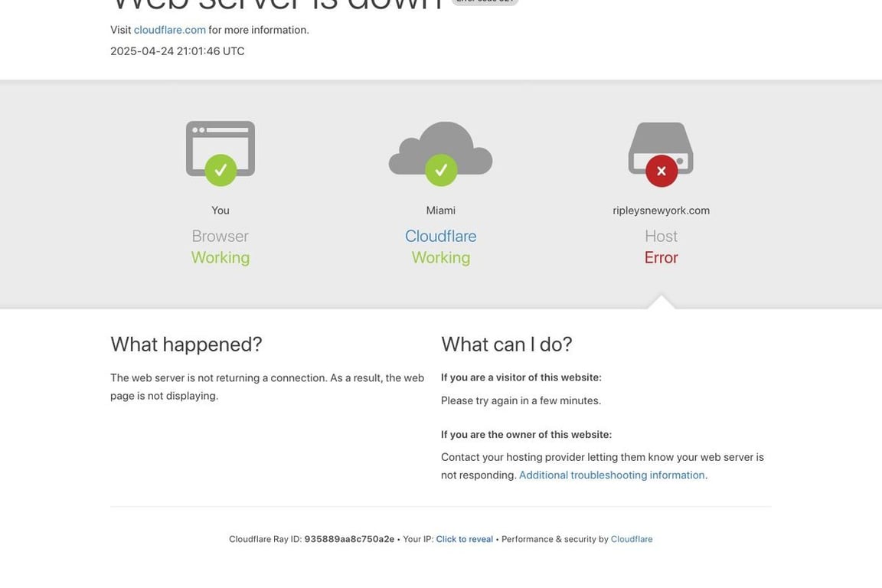Click to reveal your IP address
The height and width of the screenshot is (588, 882).
[464, 539]
